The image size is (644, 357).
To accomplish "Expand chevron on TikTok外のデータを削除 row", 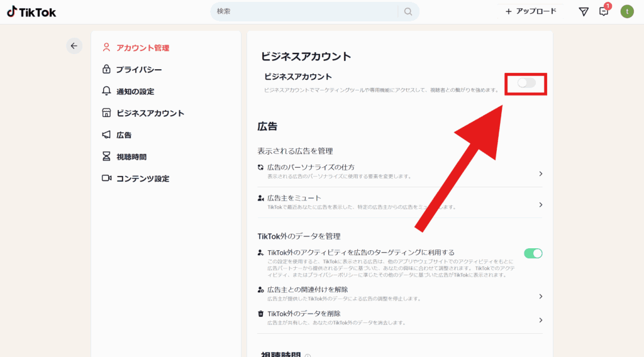I will tap(540, 320).
